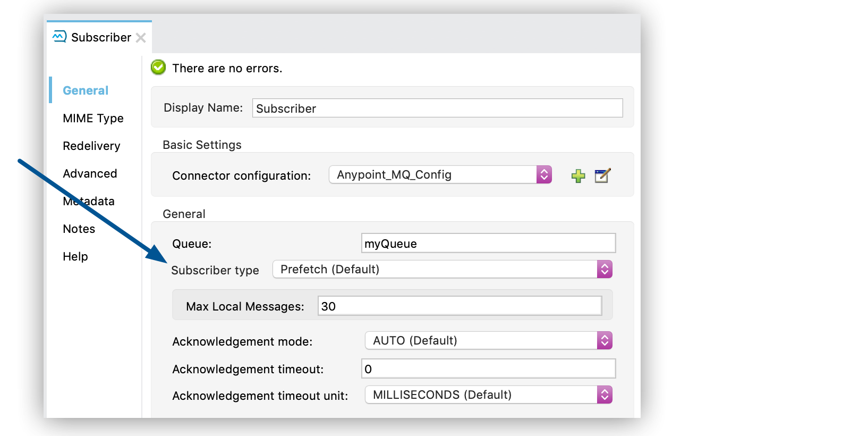This screenshot has height=436, width=868.
Task: Open the Redelivery section
Action: 91,146
